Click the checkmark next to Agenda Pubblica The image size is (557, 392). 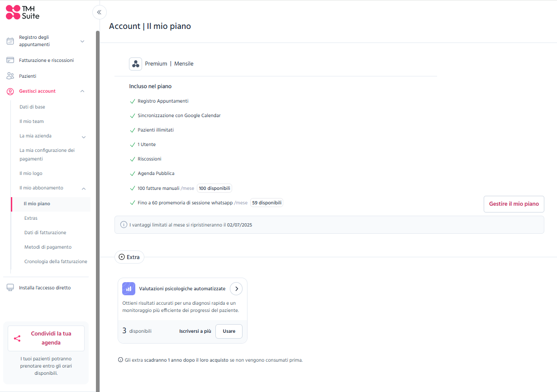133,174
